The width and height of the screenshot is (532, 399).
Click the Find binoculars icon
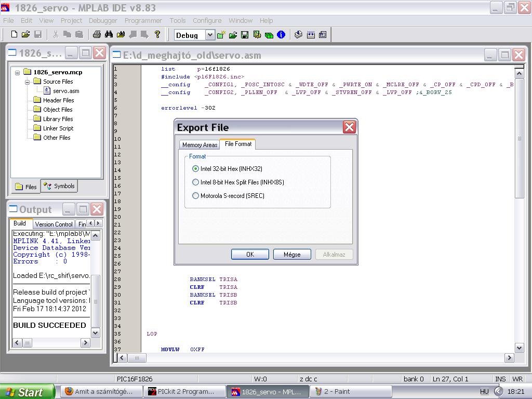pyautogui.click(x=109, y=34)
